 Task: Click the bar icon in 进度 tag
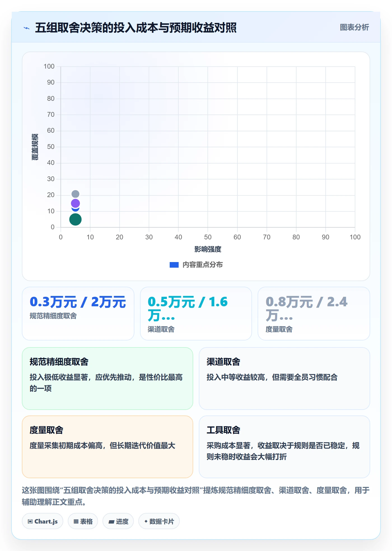pos(111,522)
